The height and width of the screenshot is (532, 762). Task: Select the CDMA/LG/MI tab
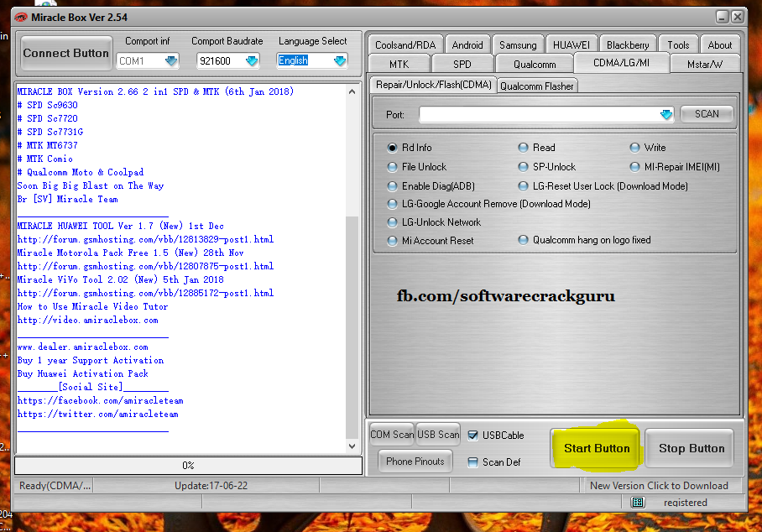point(622,63)
